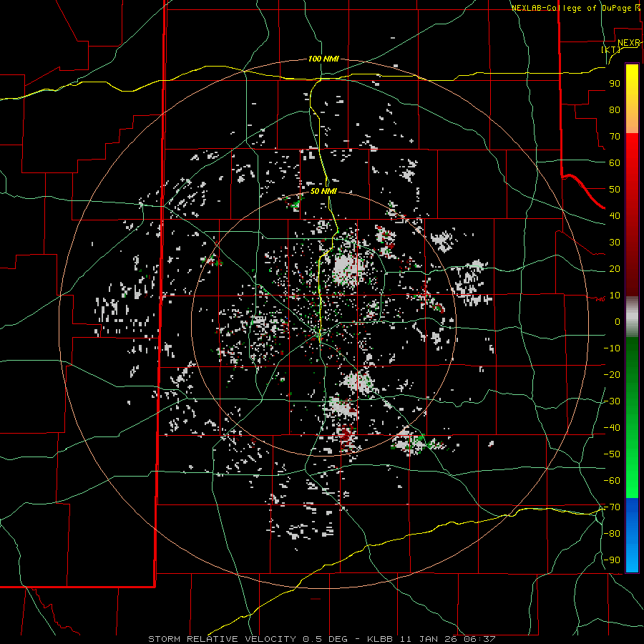644x644 pixels.
Task: Click the -10 value on the velocity scale
Action: click(x=612, y=348)
